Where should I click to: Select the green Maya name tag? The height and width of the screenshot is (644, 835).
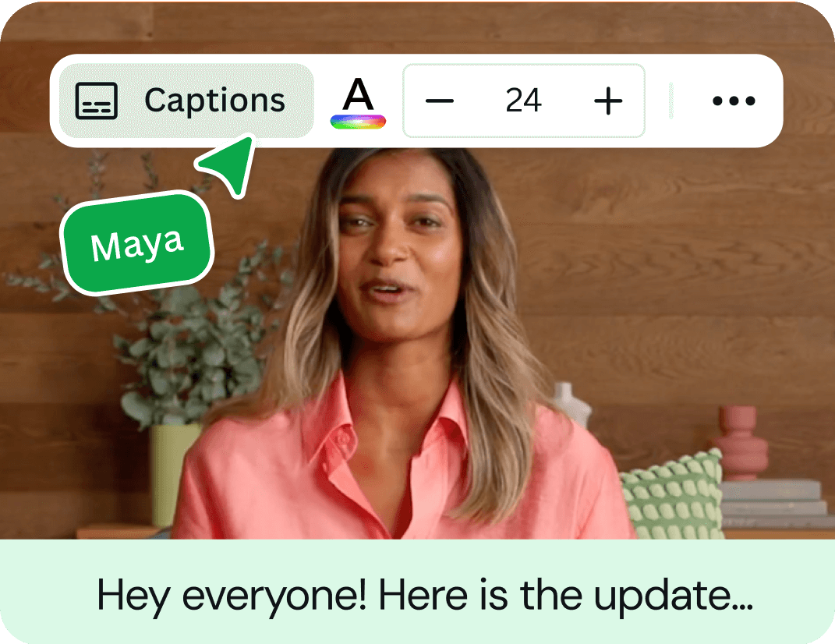coord(139,243)
